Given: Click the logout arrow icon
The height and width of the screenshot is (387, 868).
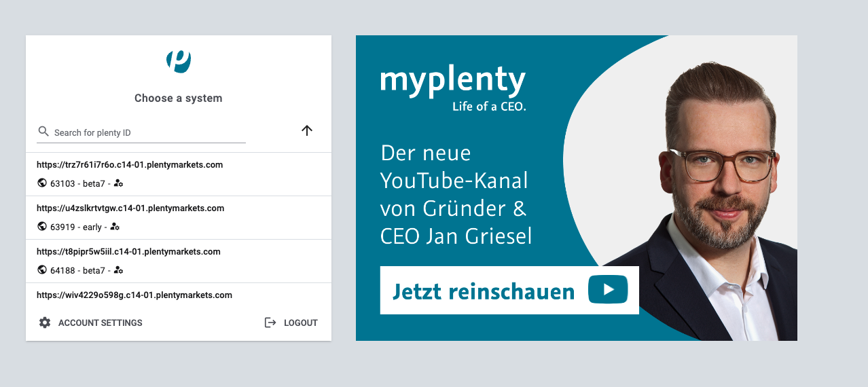Looking at the screenshot, I should pyautogui.click(x=270, y=322).
